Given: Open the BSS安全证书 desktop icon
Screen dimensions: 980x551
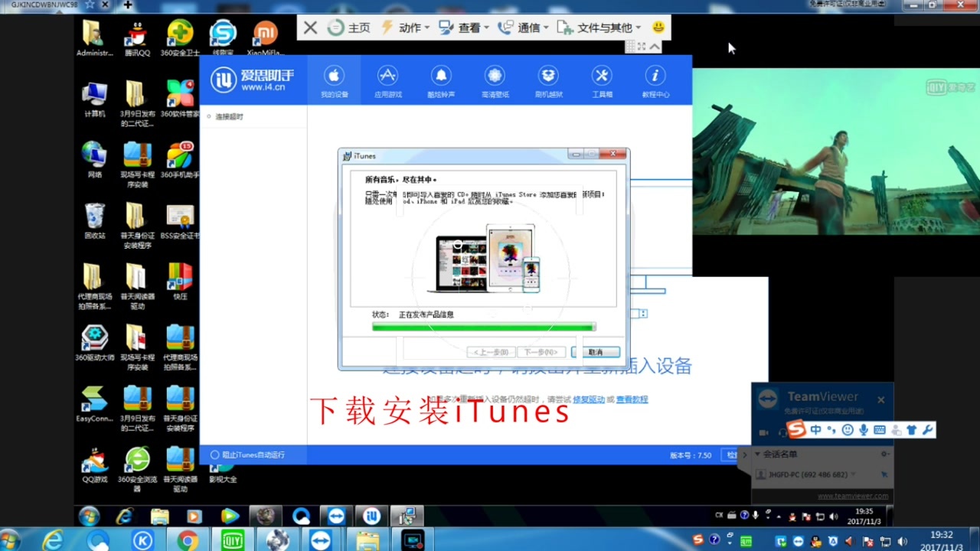Looking at the screenshot, I should (x=180, y=220).
